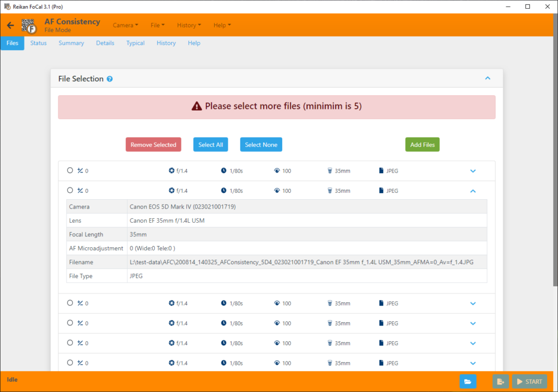Open the Help tab below the header
The image size is (558, 392).
coord(194,43)
